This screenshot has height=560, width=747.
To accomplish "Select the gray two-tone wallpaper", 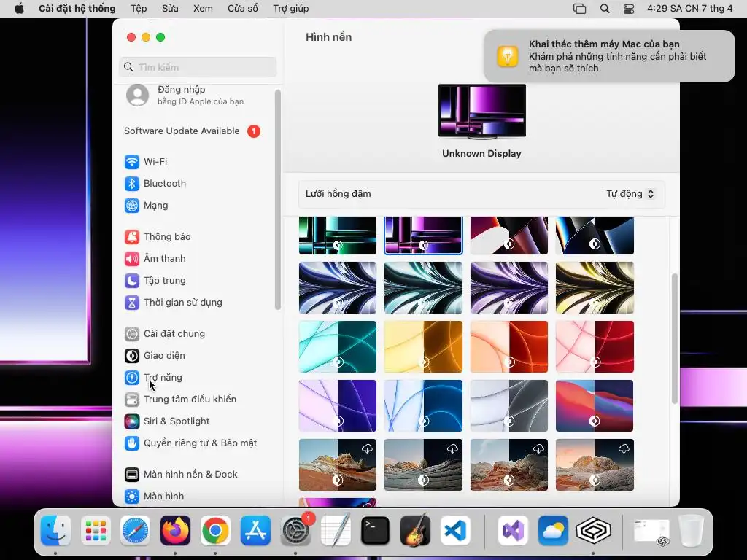I will tap(508, 405).
